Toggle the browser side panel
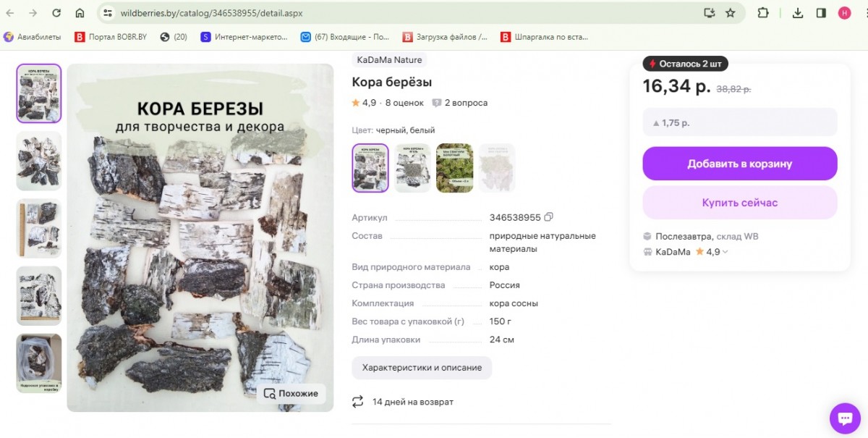Screen dimensions: 868x438 tap(821, 13)
